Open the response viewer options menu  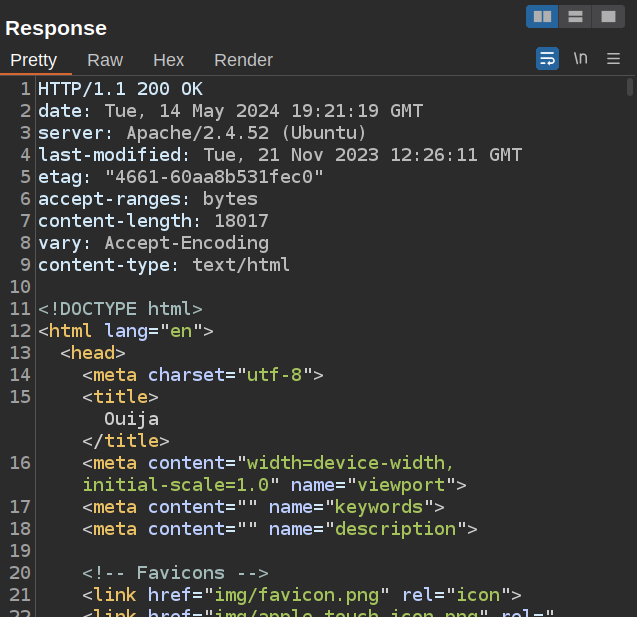click(x=613, y=59)
